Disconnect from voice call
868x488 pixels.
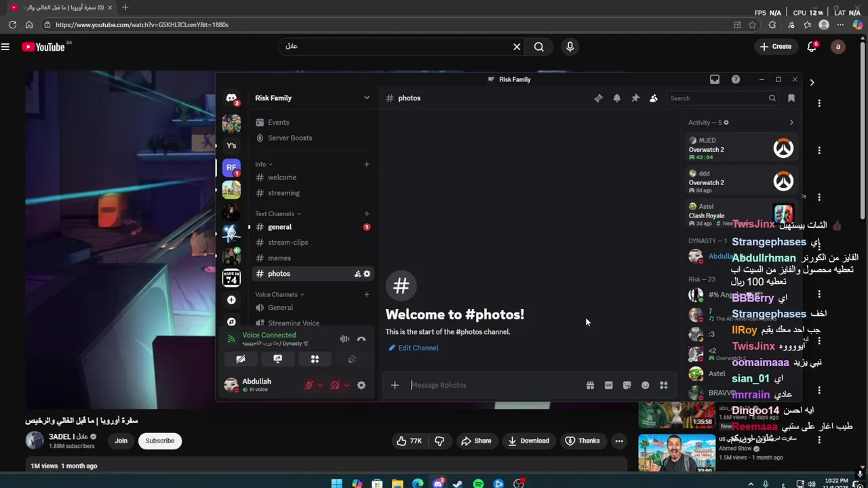361,339
